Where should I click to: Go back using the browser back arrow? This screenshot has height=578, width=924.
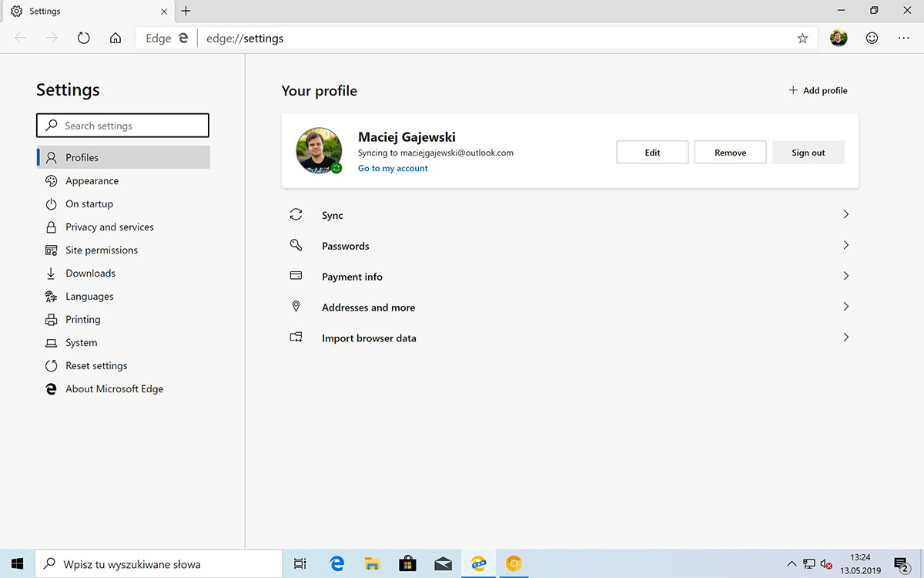tap(21, 38)
